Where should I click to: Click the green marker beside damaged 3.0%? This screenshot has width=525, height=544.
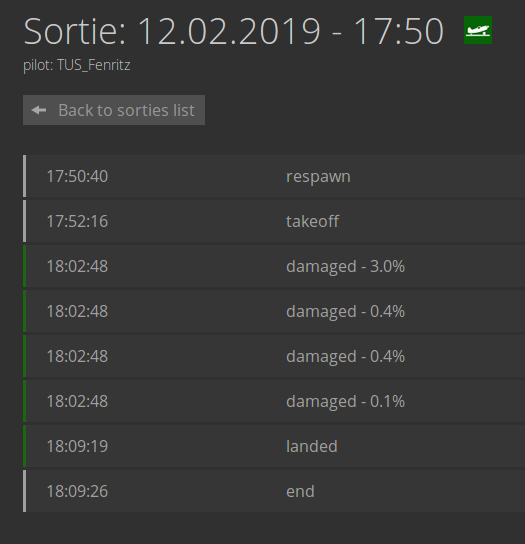click(x=24, y=266)
